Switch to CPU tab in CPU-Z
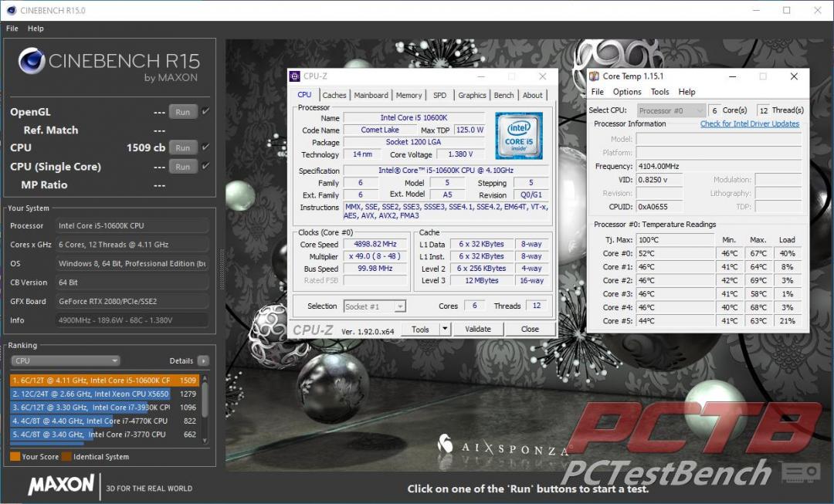Viewport: 834px width, 504px height. click(304, 95)
